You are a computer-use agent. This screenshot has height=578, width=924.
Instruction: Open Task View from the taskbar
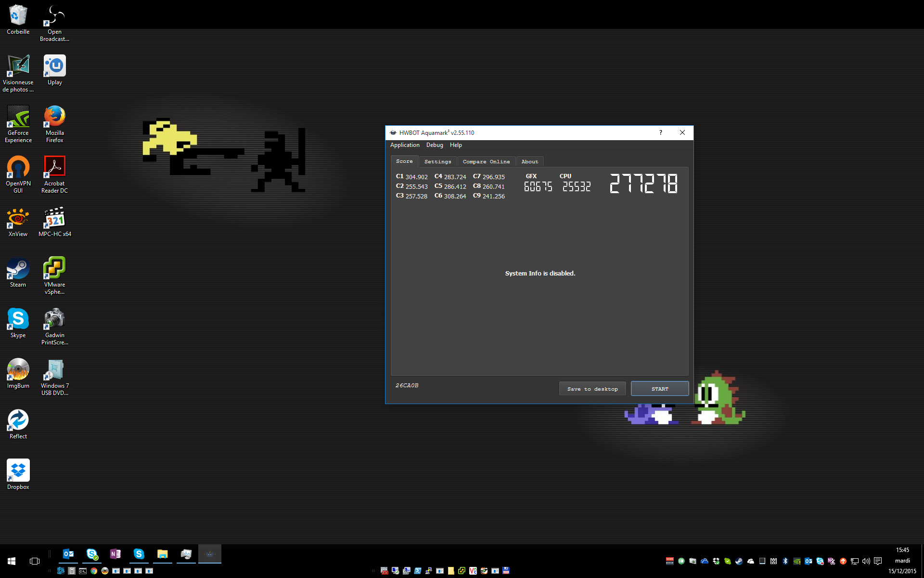tap(35, 561)
